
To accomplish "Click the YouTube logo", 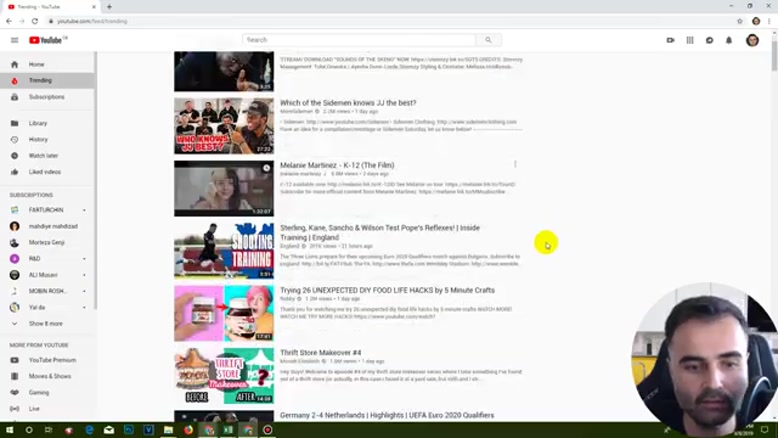I will pyautogui.click(x=48, y=40).
